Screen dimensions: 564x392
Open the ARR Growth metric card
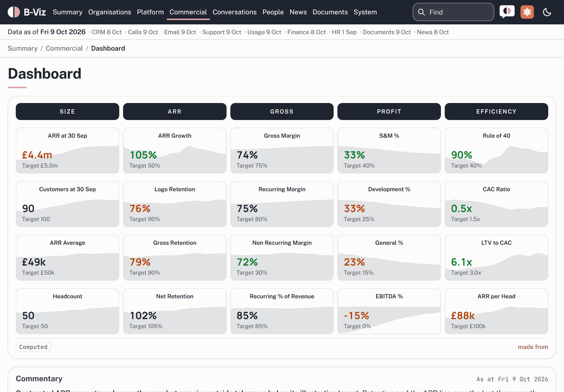(x=174, y=151)
